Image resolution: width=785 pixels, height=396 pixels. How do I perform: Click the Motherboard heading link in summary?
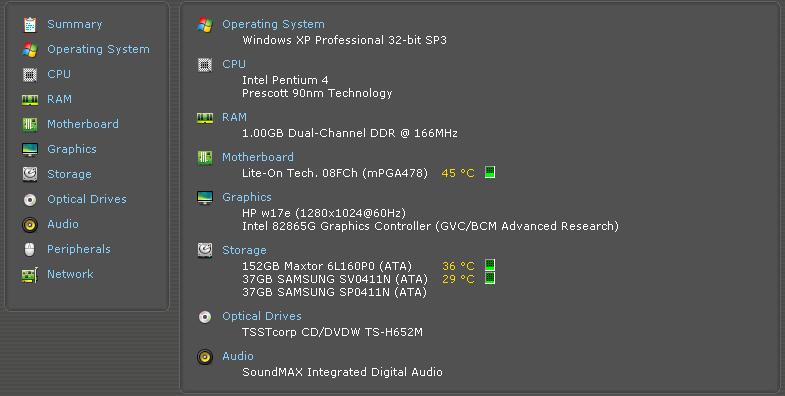tap(258, 157)
